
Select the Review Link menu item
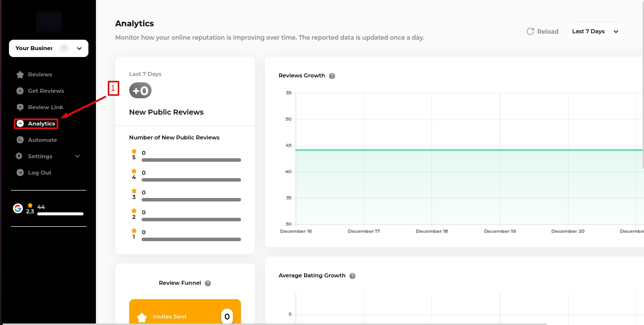point(46,108)
